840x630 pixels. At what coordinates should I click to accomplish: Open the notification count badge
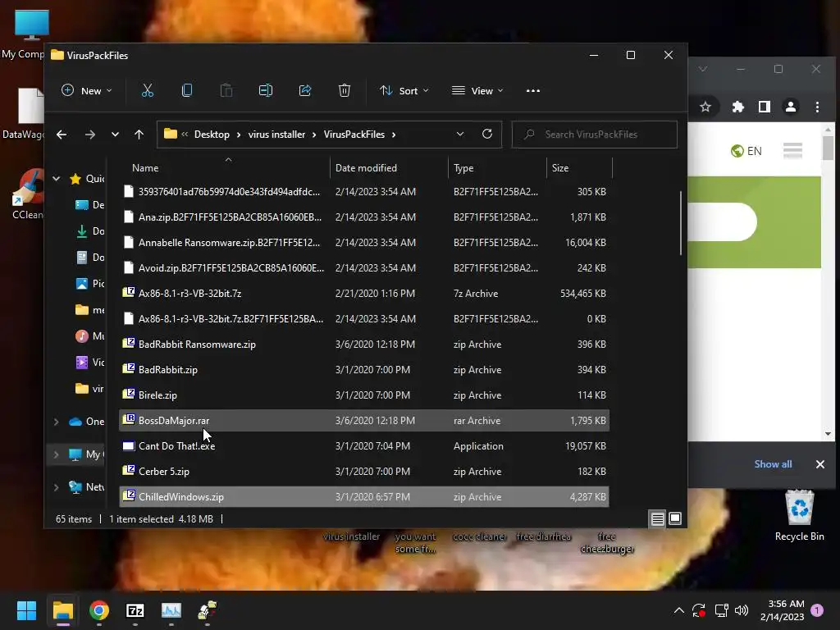[x=817, y=609]
